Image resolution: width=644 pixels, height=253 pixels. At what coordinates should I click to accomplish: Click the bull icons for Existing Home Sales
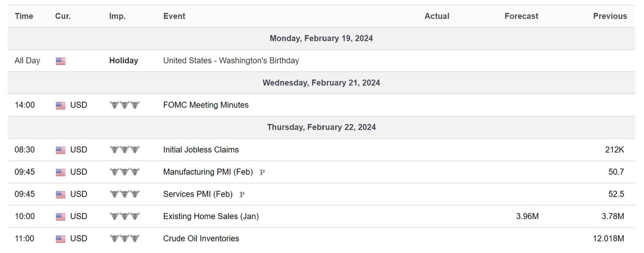pyautogui.click(x=125, y=216)
